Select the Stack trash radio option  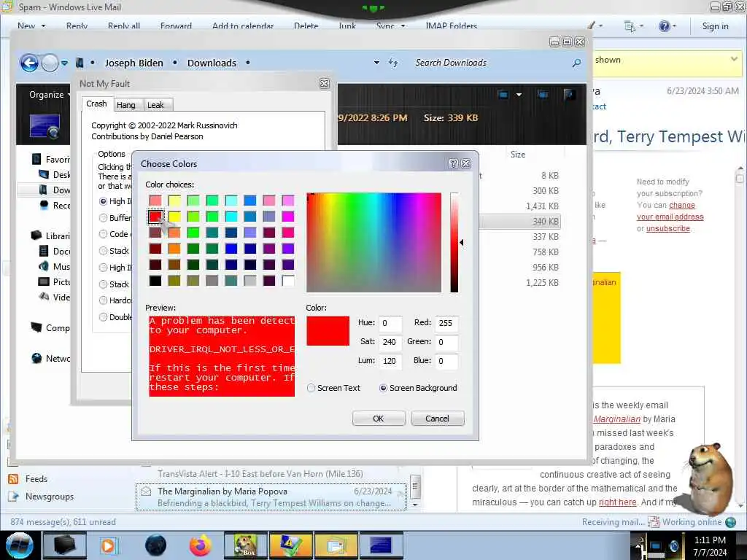coord(103,251)
